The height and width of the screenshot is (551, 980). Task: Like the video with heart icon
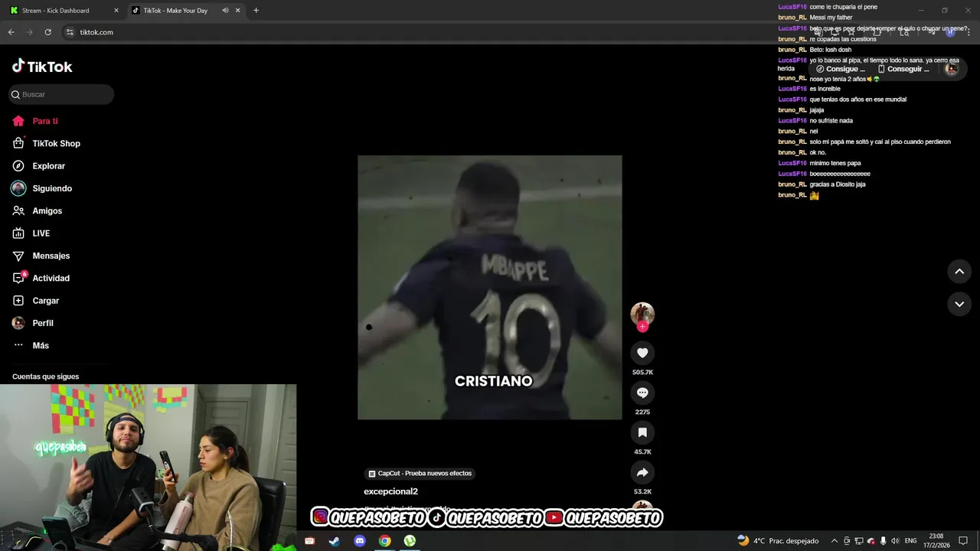point(642,353)
